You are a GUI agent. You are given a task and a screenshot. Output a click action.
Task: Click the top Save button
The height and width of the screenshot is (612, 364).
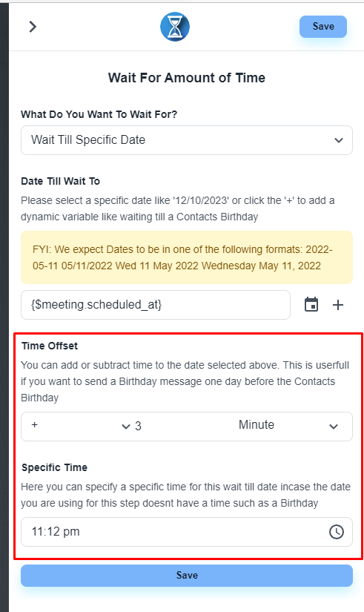point(323,27)
